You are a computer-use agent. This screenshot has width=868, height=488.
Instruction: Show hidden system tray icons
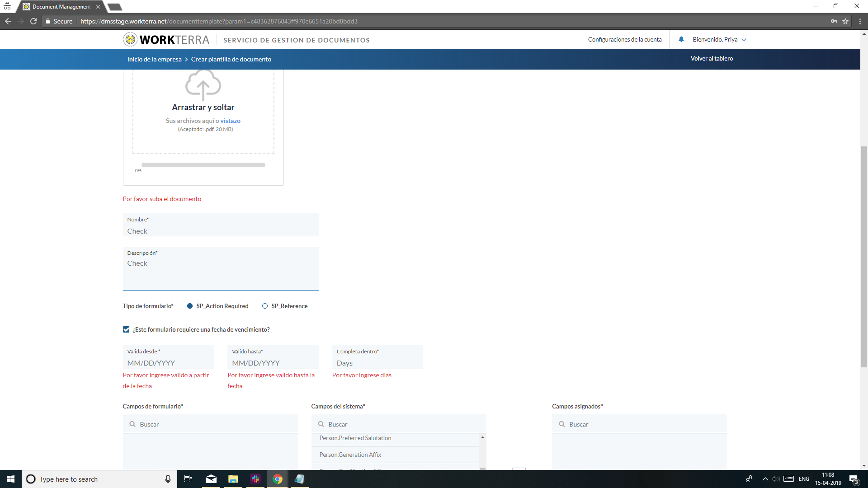point(765,479)
